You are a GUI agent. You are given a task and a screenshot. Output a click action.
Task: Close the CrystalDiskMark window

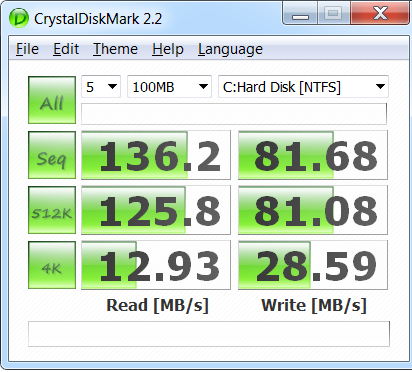point(380,14)
